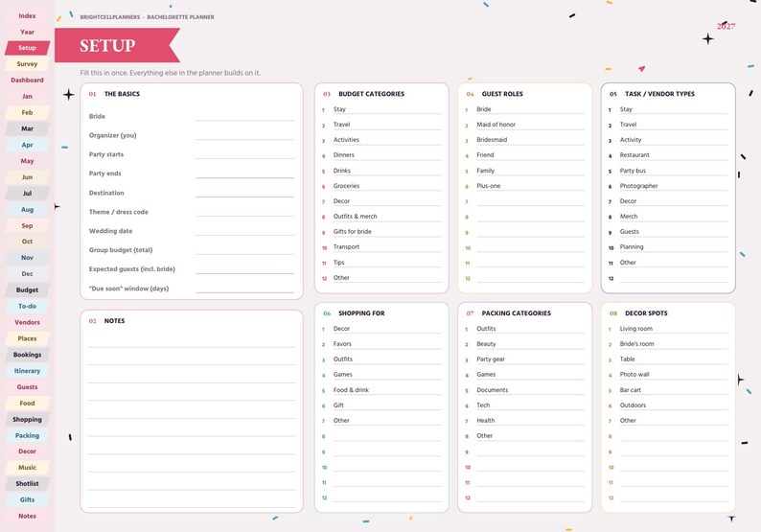Screen dimensions: 761x532
Task: Click 'Photo wall' in Decor Spots
Action: [634, 374]
